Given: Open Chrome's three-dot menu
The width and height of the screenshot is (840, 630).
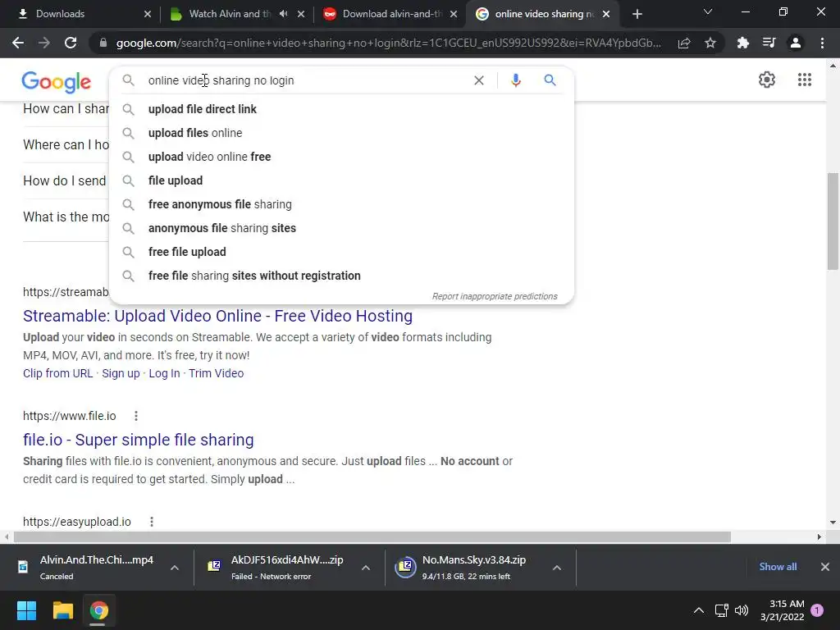Looking at the screenshot, I should click(x=822, y=43).
